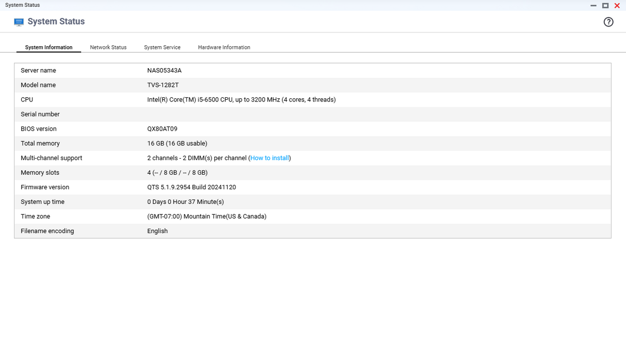Go to the System Service tab
Screen dimensions: 626x364
(162, 47)
